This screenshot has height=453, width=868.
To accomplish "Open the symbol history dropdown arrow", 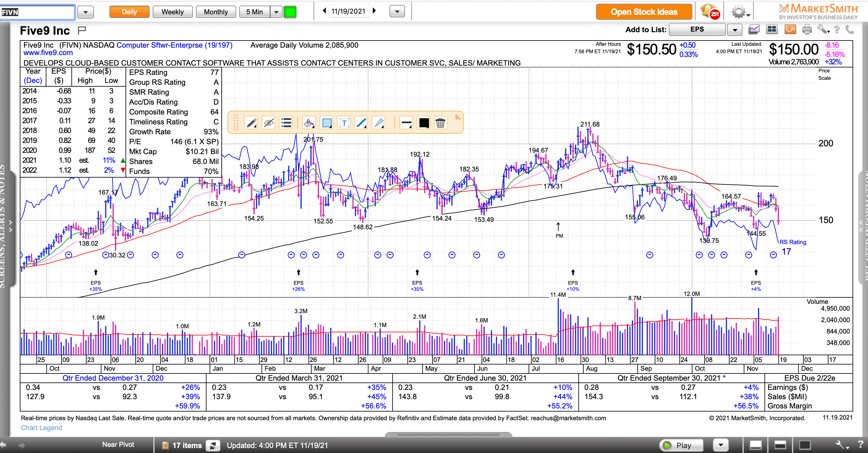I will [86, 12].
